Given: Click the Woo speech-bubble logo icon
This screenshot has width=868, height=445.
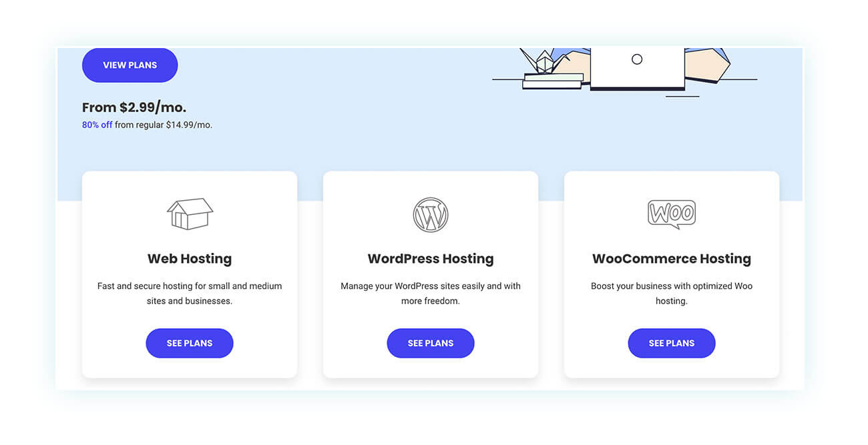Looking at the screenshot, I should pos(672,214).
